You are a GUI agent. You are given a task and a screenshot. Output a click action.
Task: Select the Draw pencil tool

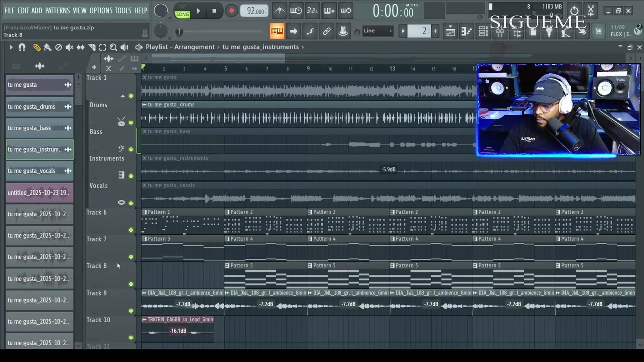point(37,47)
